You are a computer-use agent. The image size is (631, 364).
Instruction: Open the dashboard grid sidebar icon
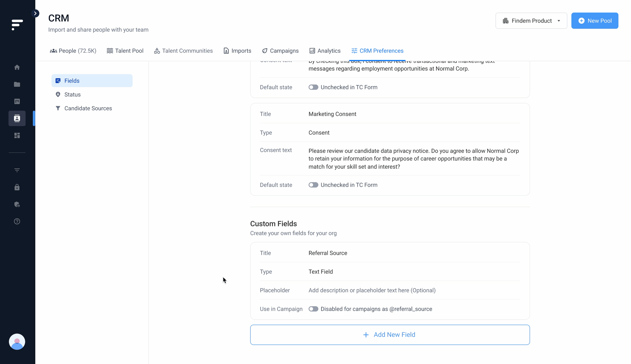pyautogui.click(x=17, y=135)
